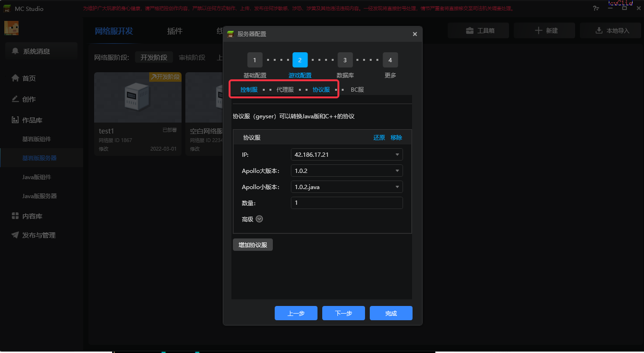644x353 pixels.
Task: Close the 服务器配置 dialog
Action: coord(415,34)
